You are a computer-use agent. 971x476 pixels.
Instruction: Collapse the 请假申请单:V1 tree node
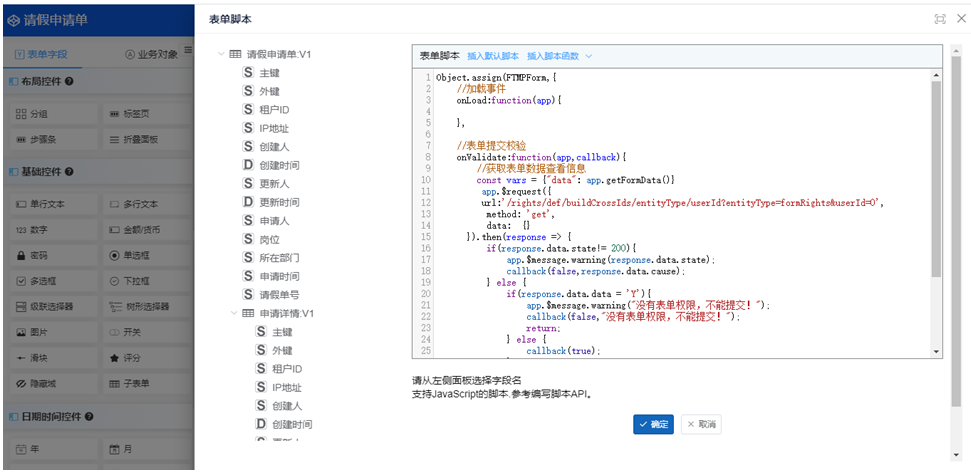[221, 54]
